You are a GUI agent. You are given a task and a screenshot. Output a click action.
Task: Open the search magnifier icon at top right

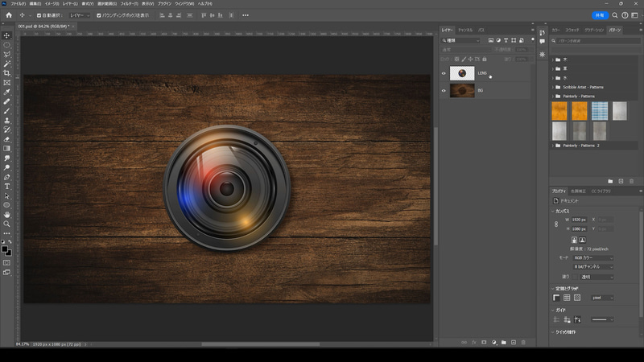(x=615, y=15)
